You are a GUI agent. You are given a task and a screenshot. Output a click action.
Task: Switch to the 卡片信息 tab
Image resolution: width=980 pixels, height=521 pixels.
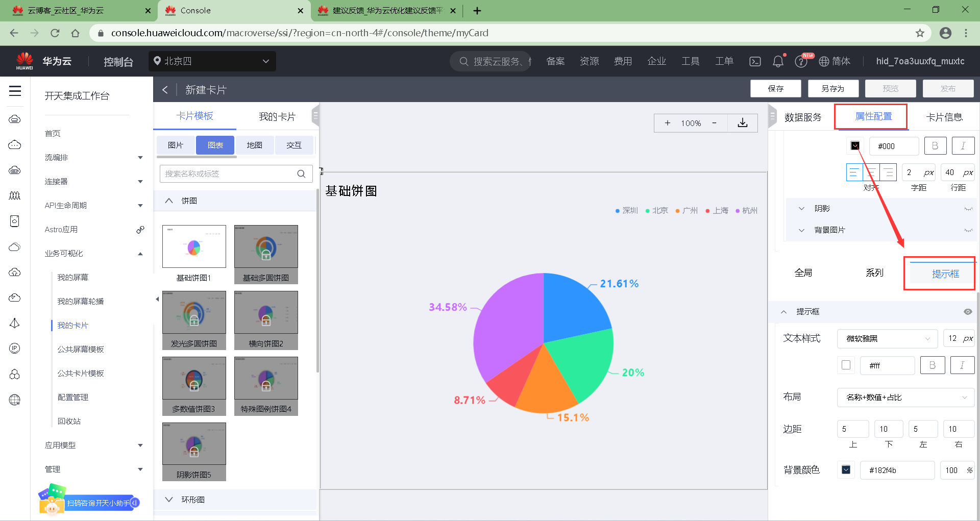pos(944,117)
